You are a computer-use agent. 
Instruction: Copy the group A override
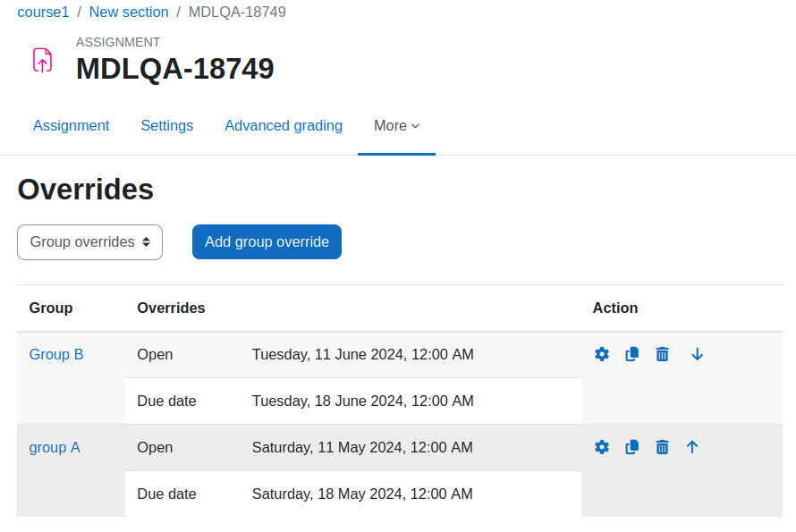coord(632,447)
